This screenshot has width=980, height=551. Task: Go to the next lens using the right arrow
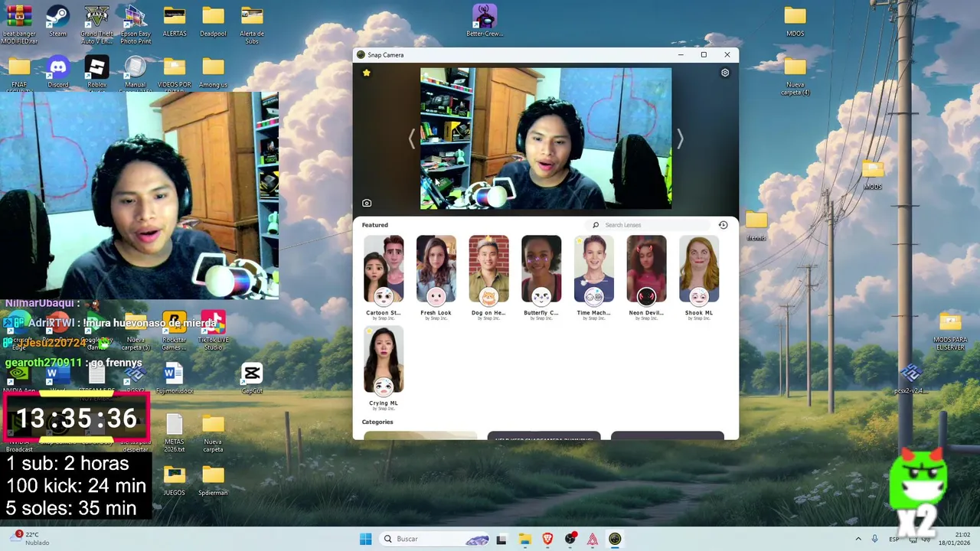680,139
